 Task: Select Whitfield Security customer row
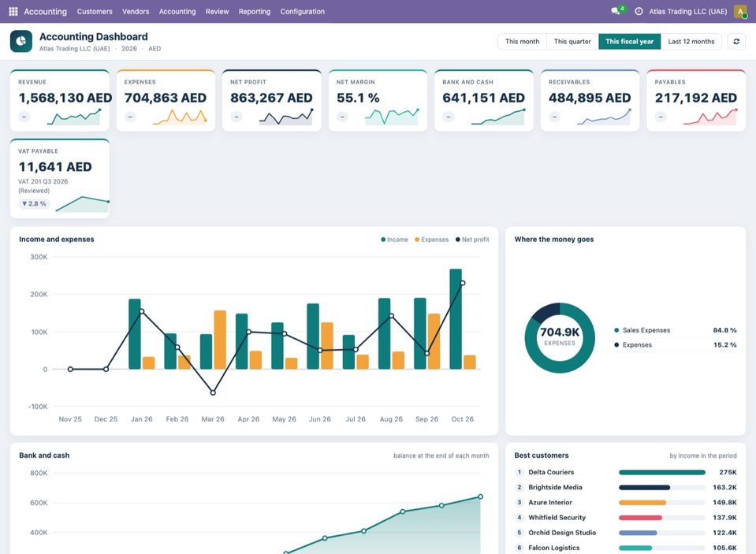[x=625, y=518]
